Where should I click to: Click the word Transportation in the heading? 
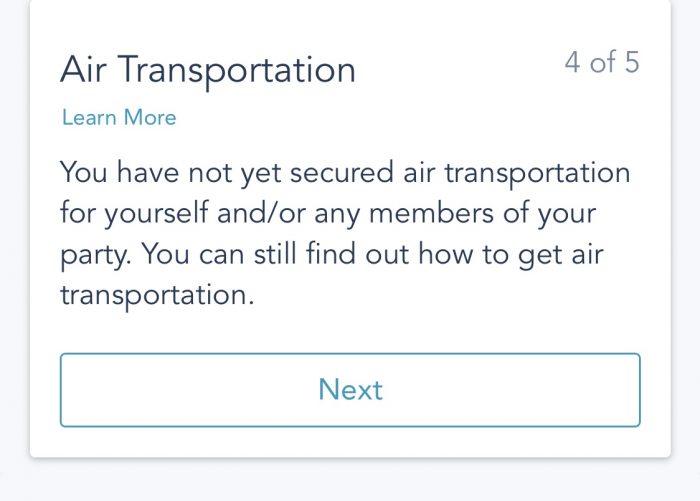236,70
